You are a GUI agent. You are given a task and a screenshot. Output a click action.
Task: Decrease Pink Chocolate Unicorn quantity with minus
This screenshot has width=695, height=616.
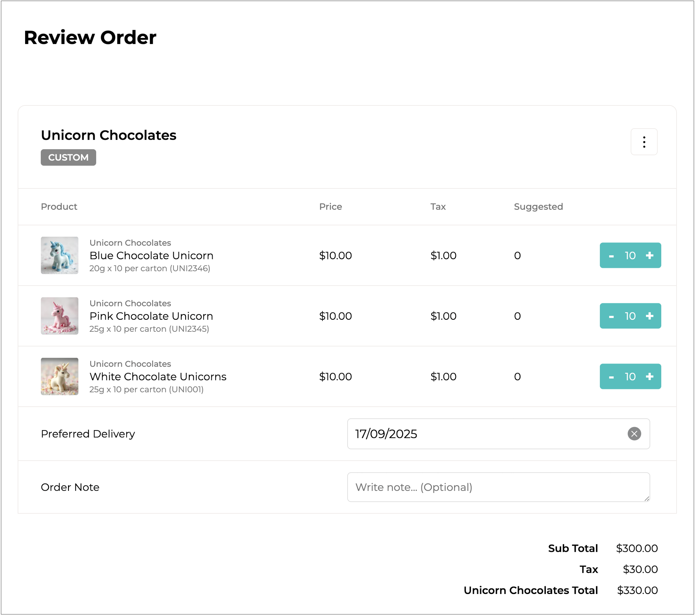(x=611, y=316)
